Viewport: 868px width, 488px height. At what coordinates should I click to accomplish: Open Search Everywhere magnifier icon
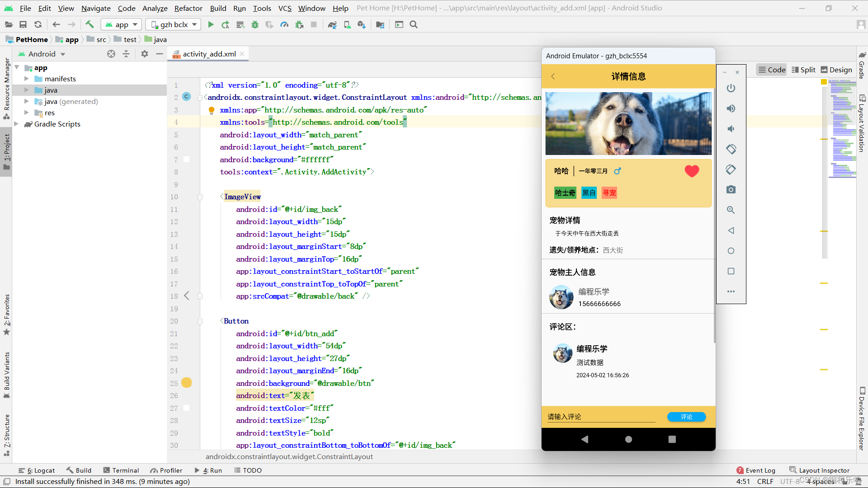pyautogui.click(x=414, y=25)
